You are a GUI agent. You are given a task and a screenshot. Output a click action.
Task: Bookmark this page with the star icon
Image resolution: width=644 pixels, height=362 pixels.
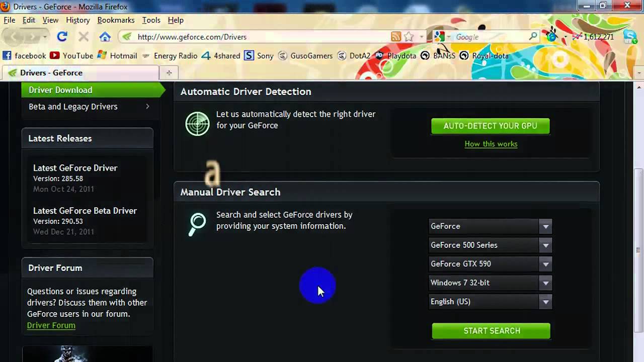(409, 37)
